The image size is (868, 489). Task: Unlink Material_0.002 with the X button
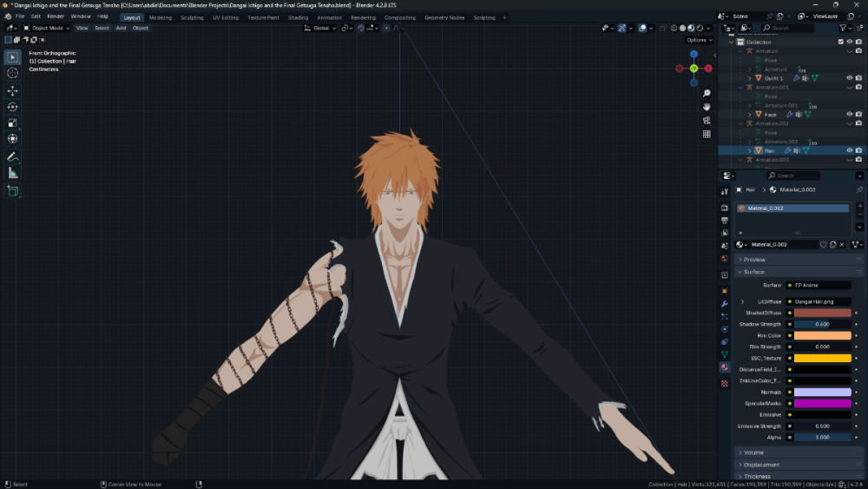[x=842, y=244]
